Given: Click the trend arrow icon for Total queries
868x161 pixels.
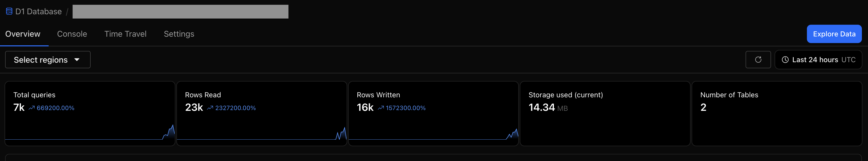Looking at the screenshot, I should [x=32, y=108].
